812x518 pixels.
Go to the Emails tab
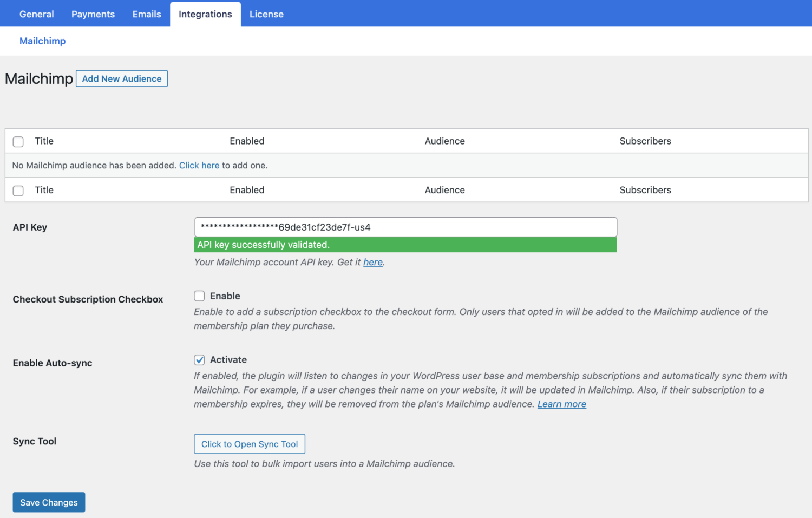[x=147, y=14]
